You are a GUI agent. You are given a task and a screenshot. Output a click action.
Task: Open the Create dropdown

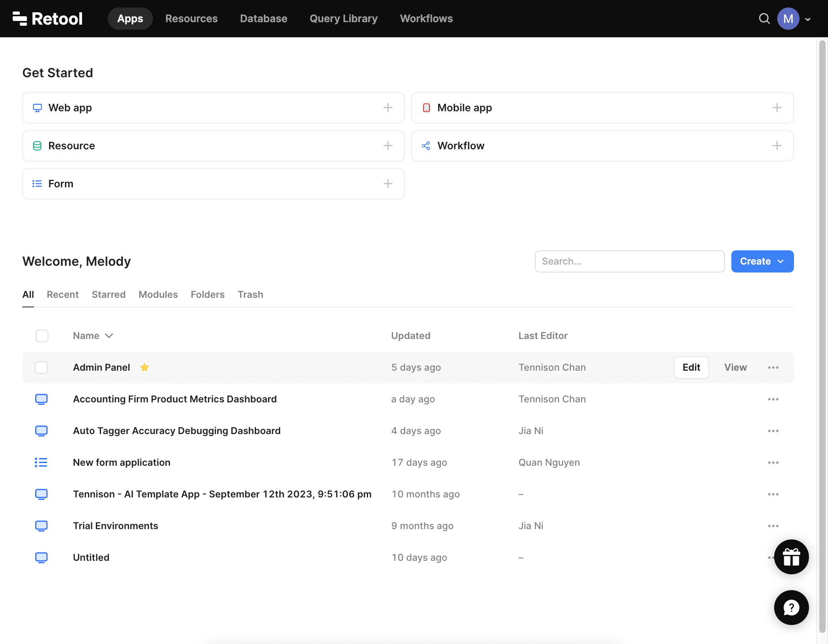pos(762,261)
